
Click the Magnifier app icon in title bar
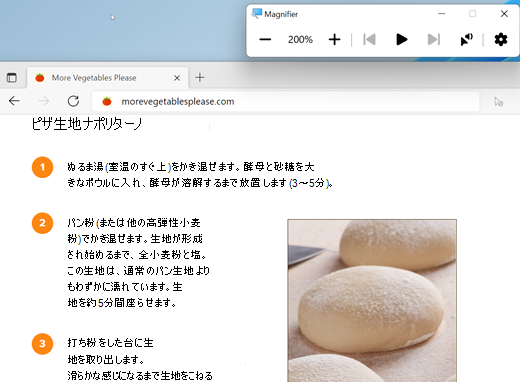[257, 14]
